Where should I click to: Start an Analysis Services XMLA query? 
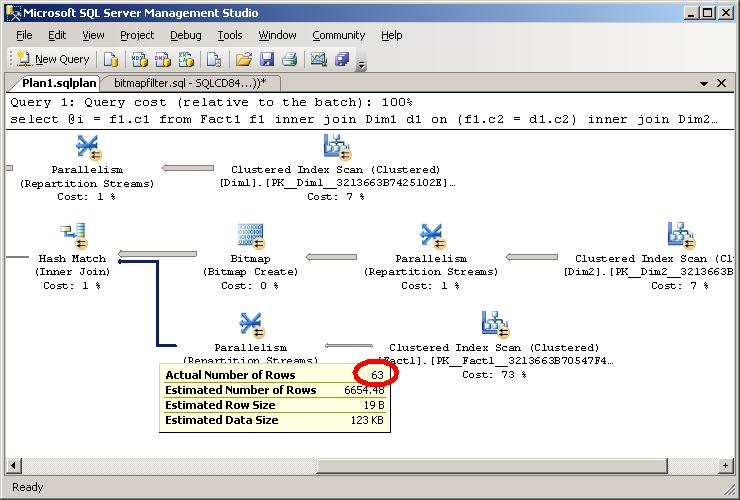[x=186, y=59]
